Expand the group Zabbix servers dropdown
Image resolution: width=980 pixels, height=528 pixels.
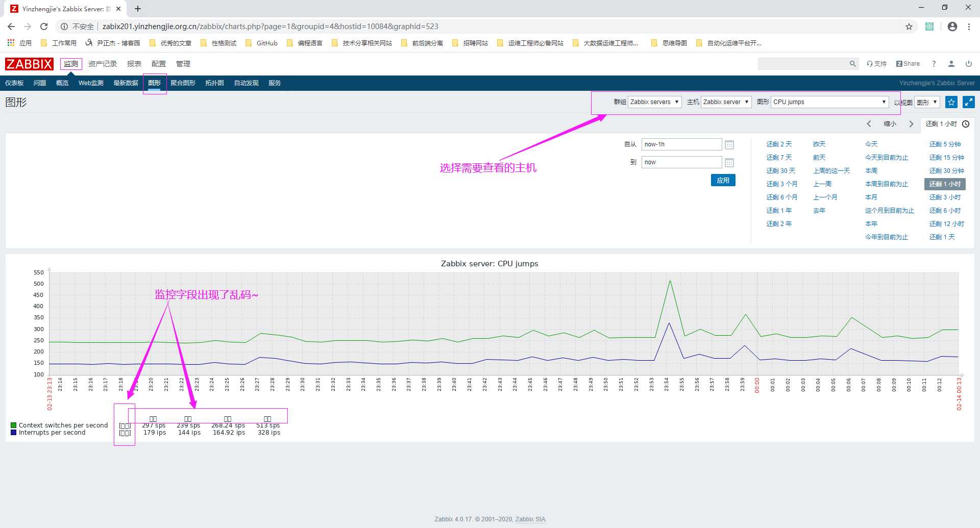(655, 102)
